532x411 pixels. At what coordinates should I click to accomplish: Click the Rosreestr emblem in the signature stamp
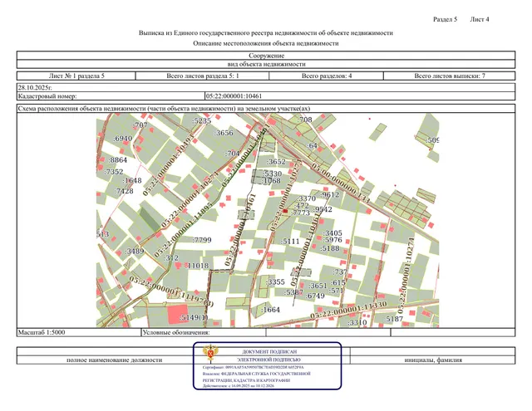click(210, 352)
